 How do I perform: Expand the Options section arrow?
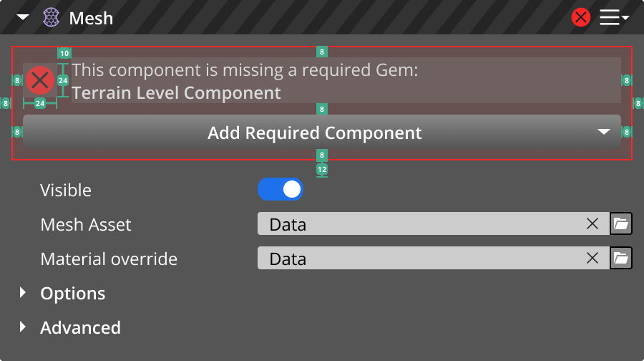click(x=23, y=292)
